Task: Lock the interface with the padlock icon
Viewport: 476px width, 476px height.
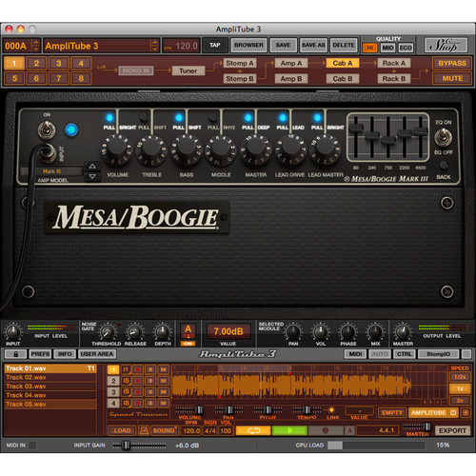Action: pyautogui.click(x=15, y=354)
